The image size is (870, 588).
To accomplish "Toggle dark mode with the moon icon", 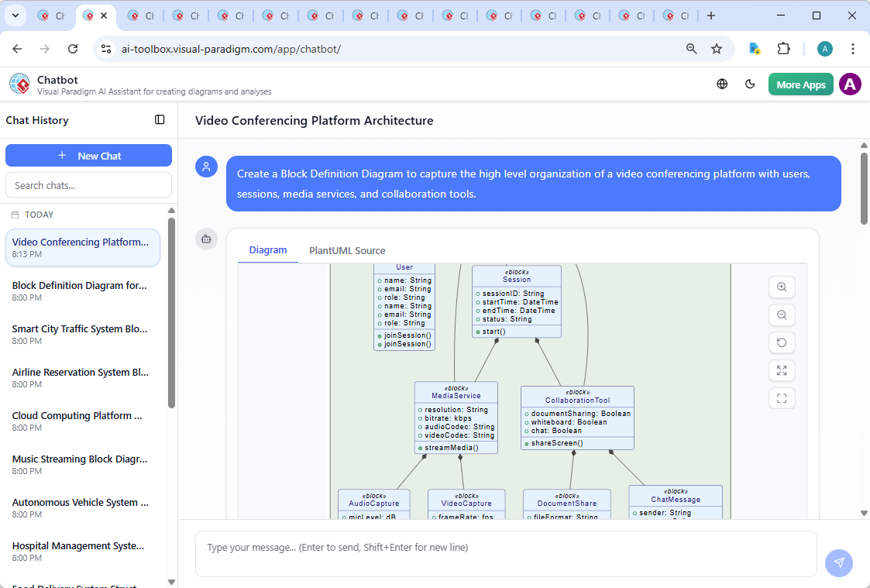I will tap(750, 84).
